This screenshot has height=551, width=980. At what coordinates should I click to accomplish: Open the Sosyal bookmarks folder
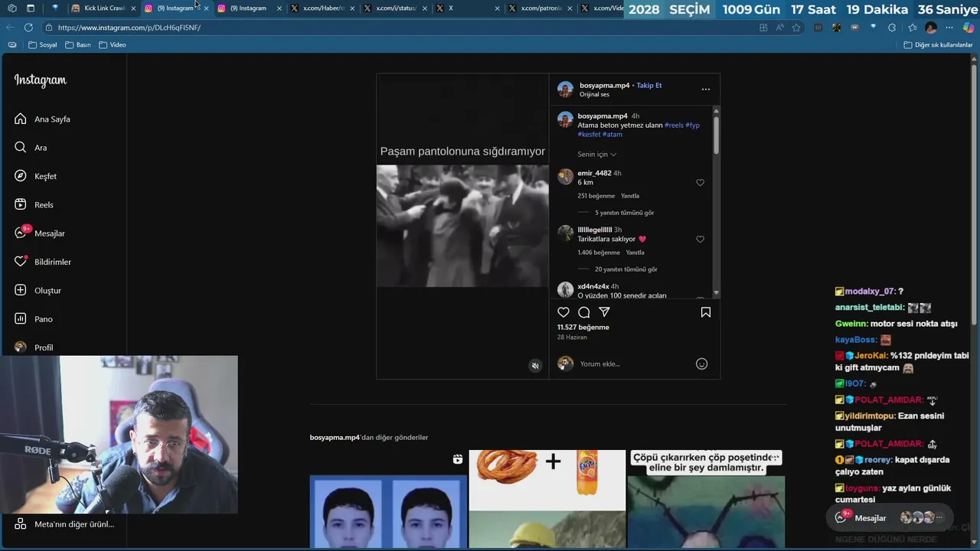43,45
